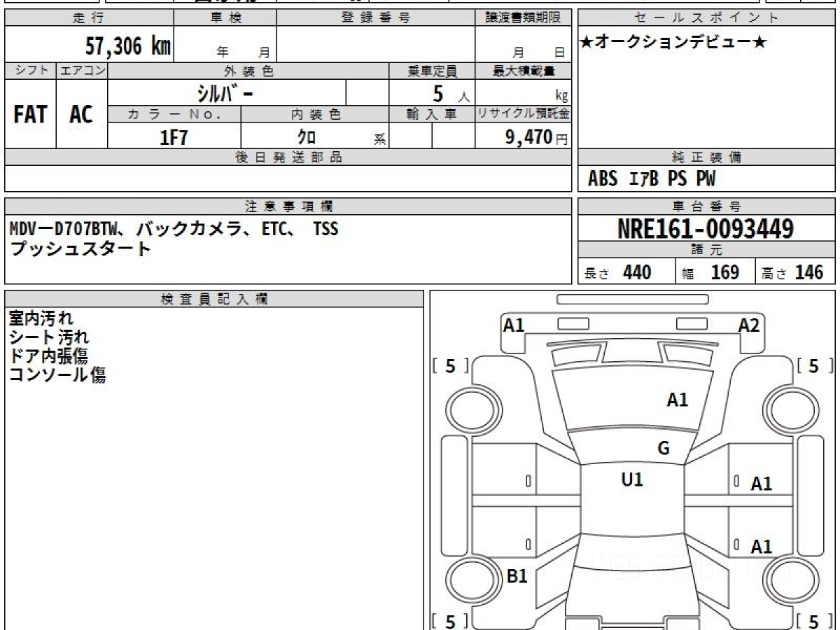Select the width value 幅 169

[x=710, y=273]
